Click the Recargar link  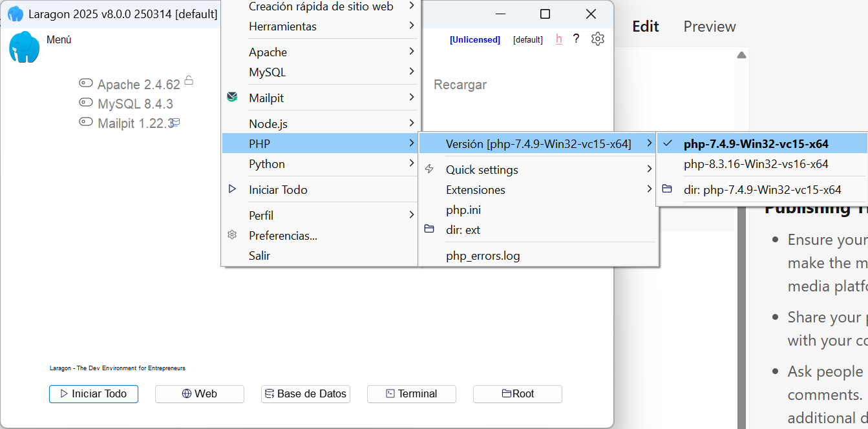pos(460,85)
